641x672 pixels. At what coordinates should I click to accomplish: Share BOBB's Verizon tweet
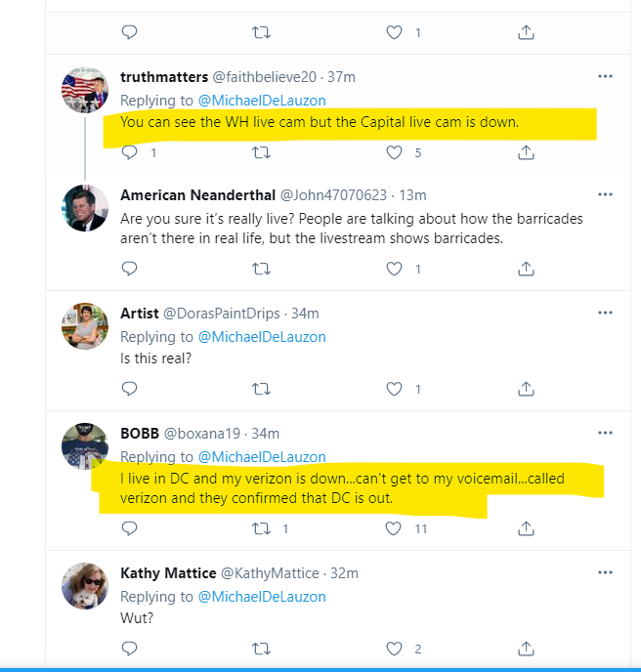click(526, 528)
